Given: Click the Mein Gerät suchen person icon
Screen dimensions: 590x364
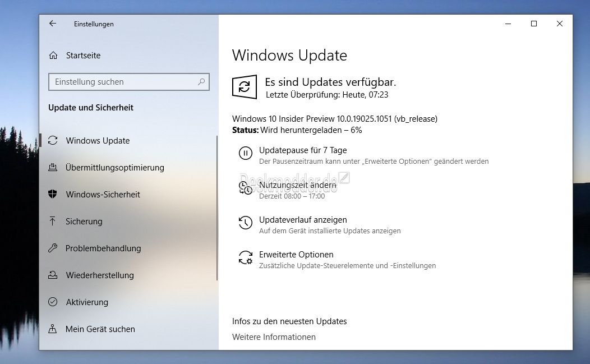Looking at the screenshot, I should pos(53,329).
